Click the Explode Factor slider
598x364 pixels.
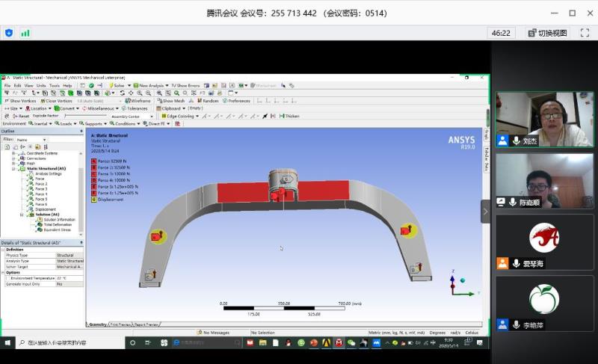[86, 116]
